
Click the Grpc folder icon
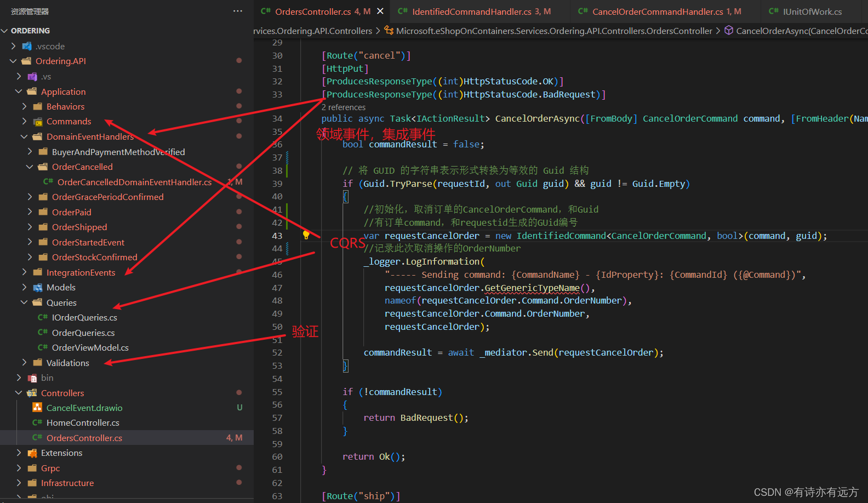pyautogui.click(x=32, y=468)
